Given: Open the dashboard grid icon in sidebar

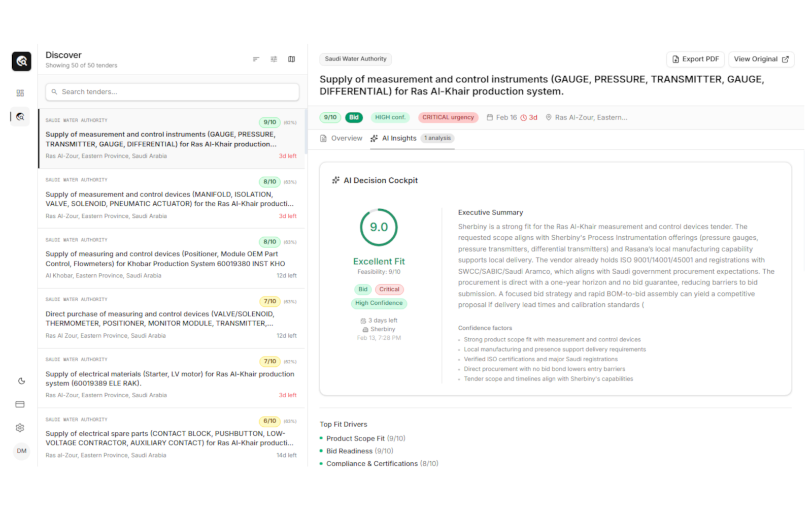Looking at the screenshot, I should [20, 92].
